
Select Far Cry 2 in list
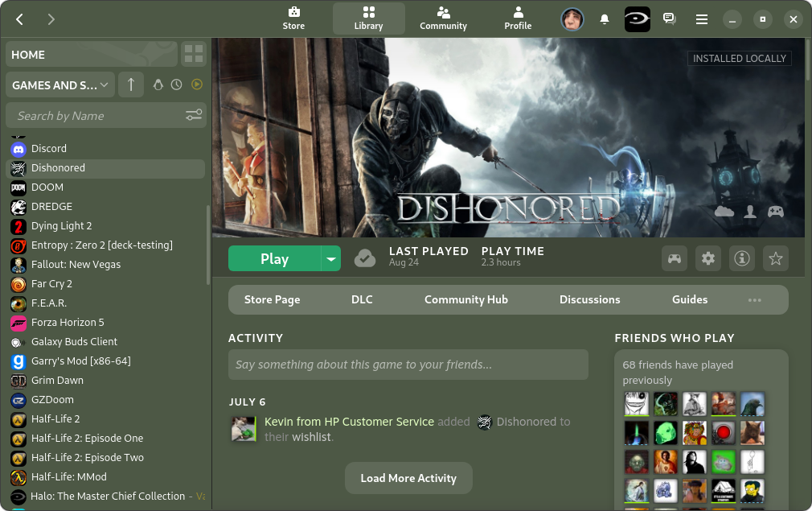click(x=105, y=284)
